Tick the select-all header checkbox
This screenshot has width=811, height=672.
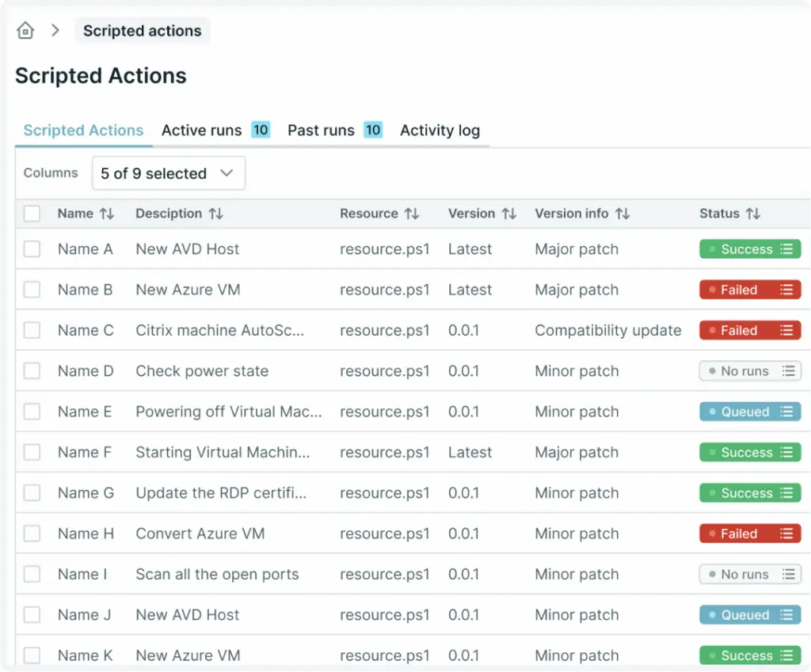(x=32, y=214)
